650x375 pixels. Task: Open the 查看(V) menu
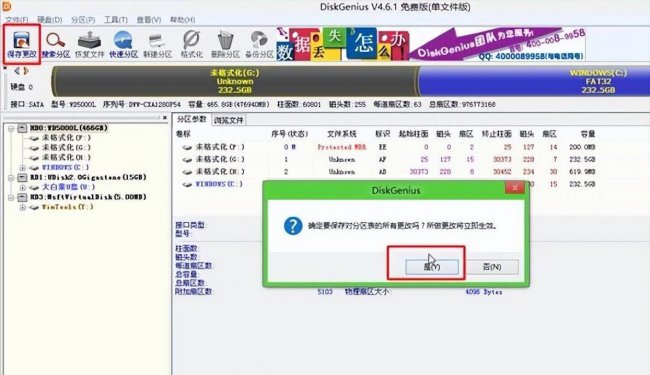coord(149,20)
